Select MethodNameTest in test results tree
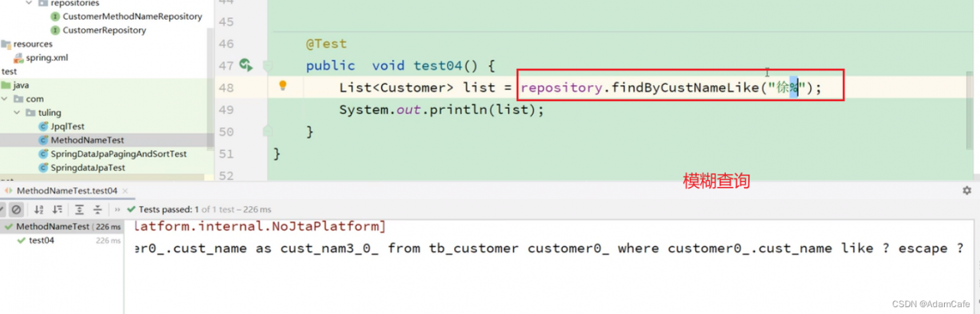 click(62, 227)
